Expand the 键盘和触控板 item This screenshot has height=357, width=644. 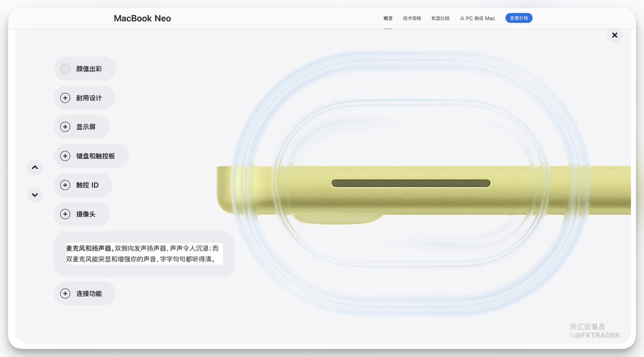[91, 156]
